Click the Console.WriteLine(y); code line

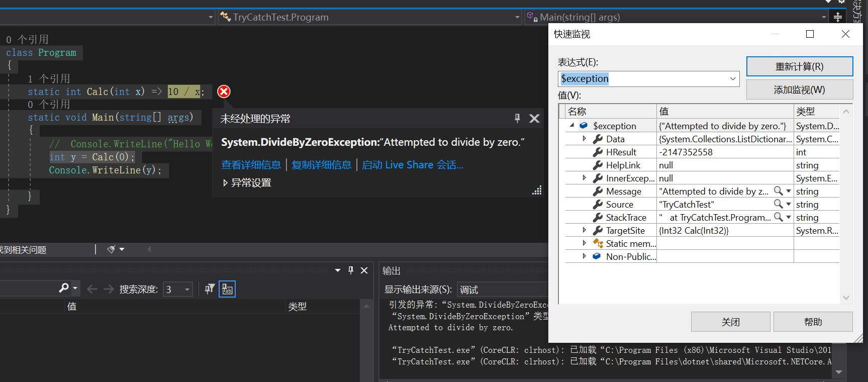tap(105, 170)
